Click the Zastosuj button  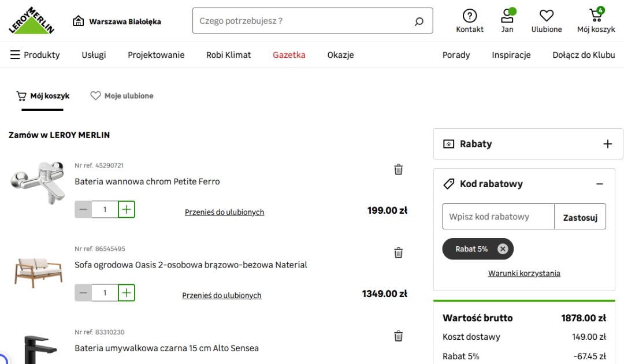[x=580, y=217]
